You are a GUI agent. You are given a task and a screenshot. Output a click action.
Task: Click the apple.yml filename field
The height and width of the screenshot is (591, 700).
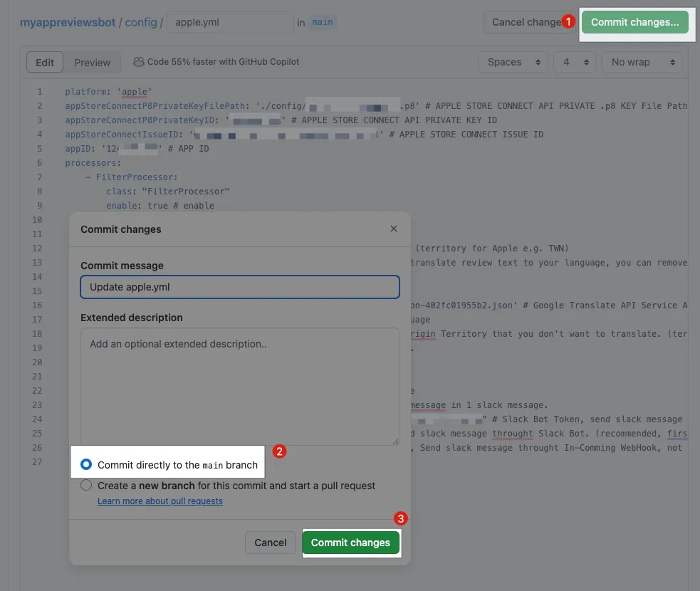click(x=229, y=22)
